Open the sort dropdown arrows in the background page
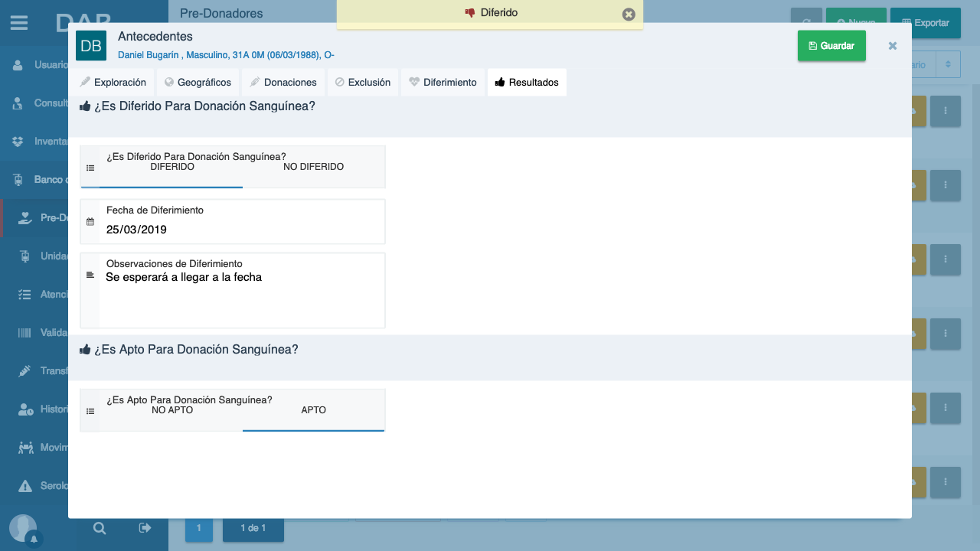The height and width of the screenshot is (551, 980). click(948, 65)
